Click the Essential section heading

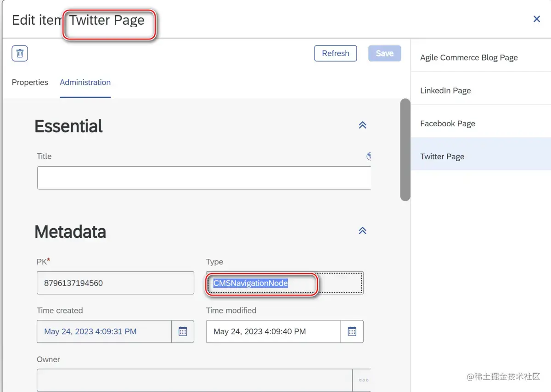(x=68, y=126)
